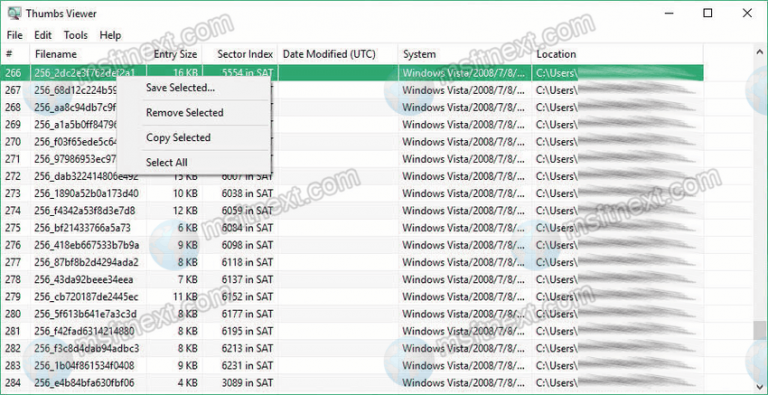This screenshot has height=395, width=768.
Task: Select row 283 filename 256_1b04f861534f0408
Action: [84, 366]
